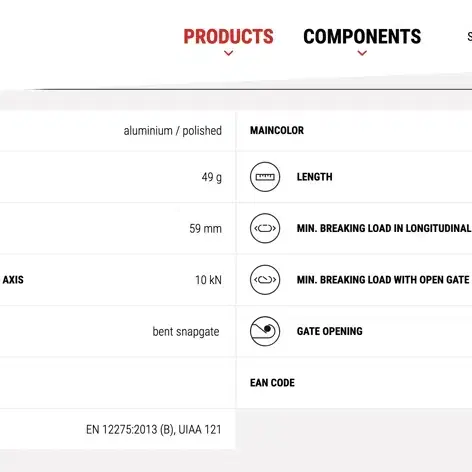Viewport: 472px width, 472px height.
Task: Click the gate opening icon
Action: coord(265,331)
